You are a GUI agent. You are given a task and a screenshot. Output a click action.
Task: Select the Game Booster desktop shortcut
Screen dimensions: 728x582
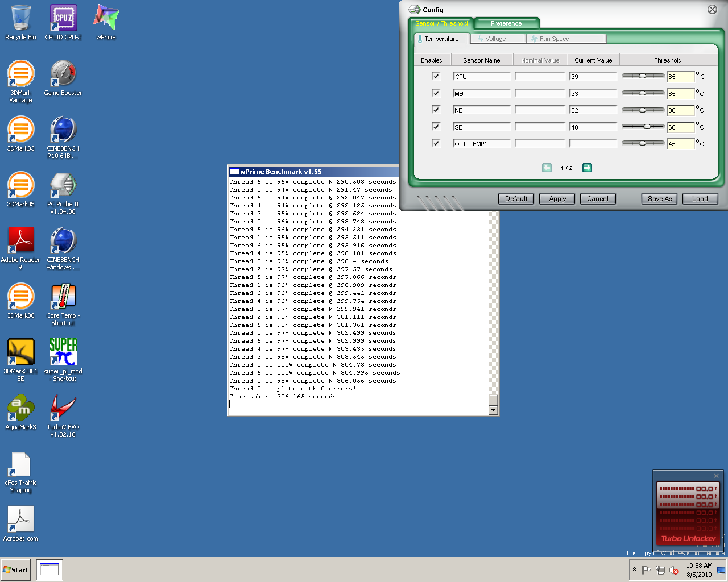click(63, 78)
